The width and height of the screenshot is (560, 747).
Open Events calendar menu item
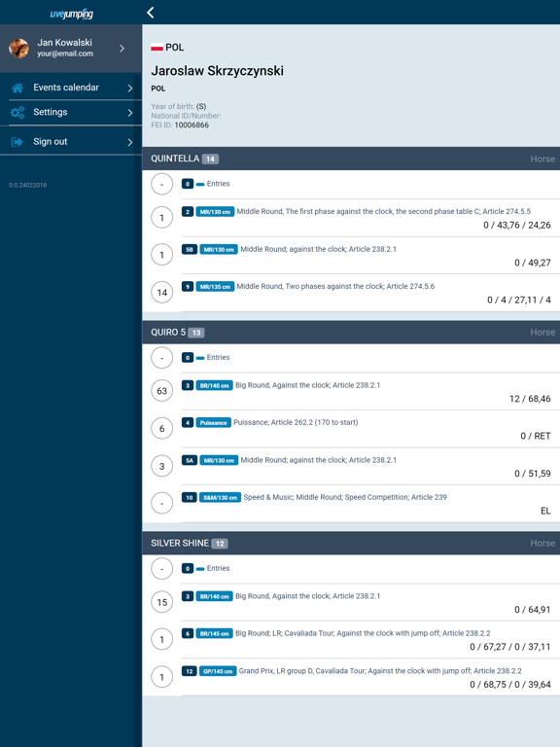point(71,88)
